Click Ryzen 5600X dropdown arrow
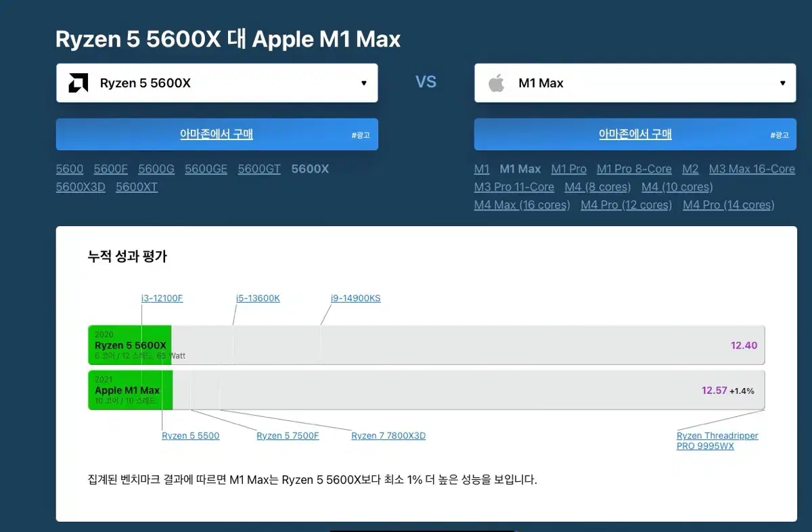Screen dimensions: 812x532 [363, 83]
